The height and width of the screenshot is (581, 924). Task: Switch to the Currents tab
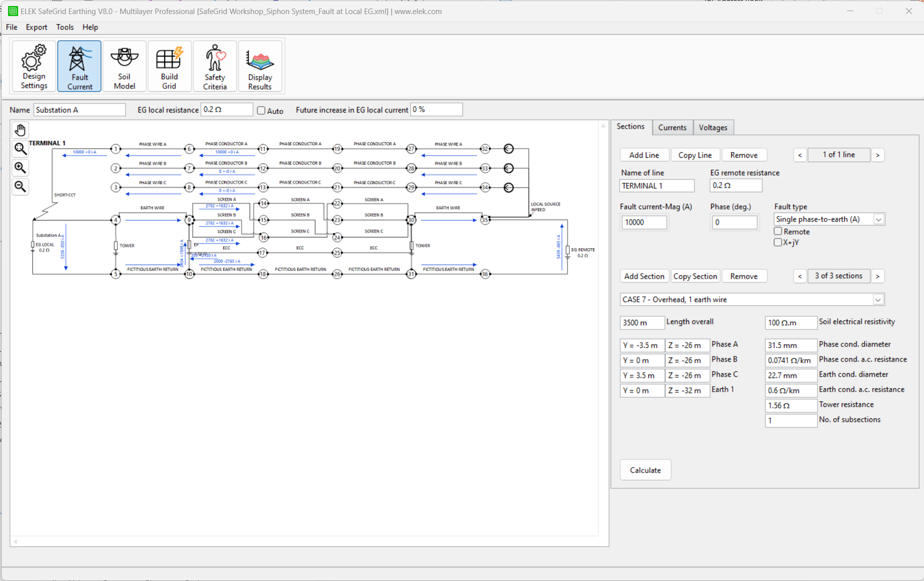[x=672, y=128]
